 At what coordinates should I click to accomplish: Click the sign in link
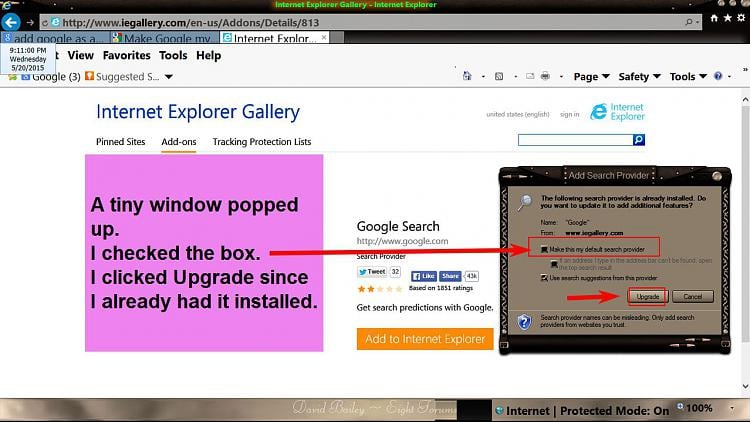569,114
